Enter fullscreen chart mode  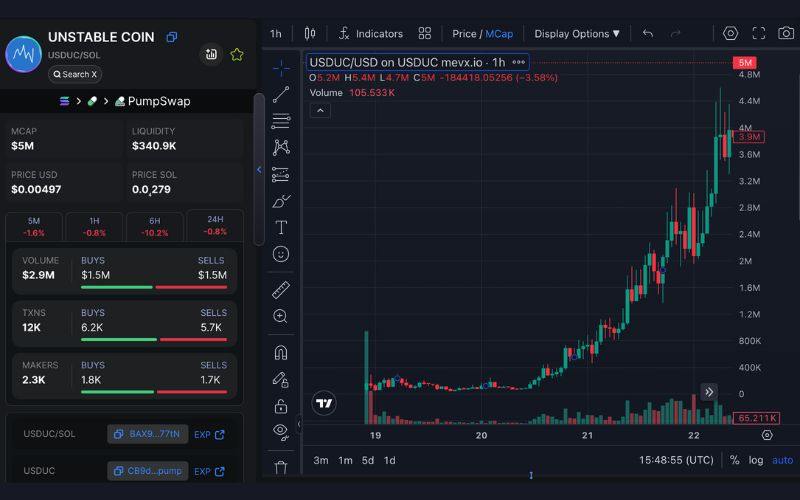759,33
